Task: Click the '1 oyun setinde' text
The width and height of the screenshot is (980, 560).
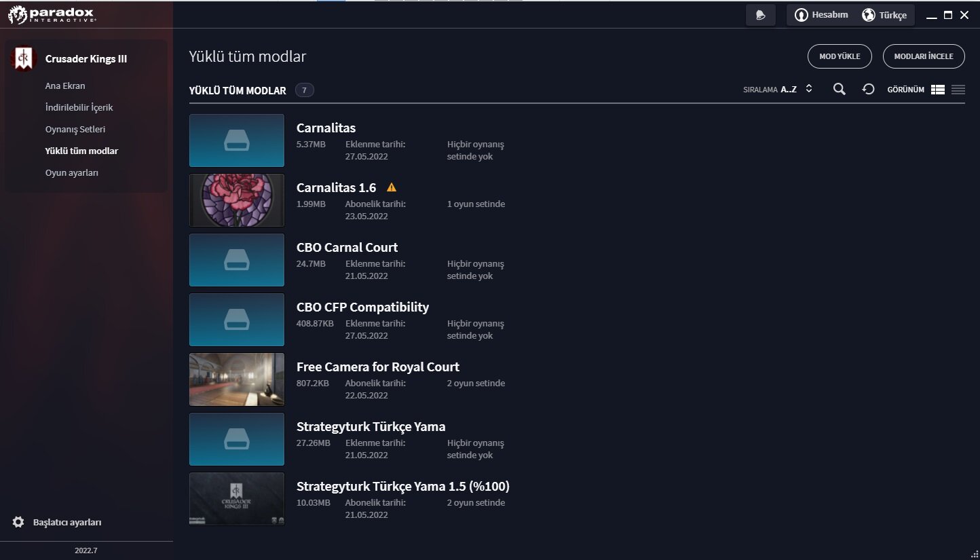Action: point(476,204)
